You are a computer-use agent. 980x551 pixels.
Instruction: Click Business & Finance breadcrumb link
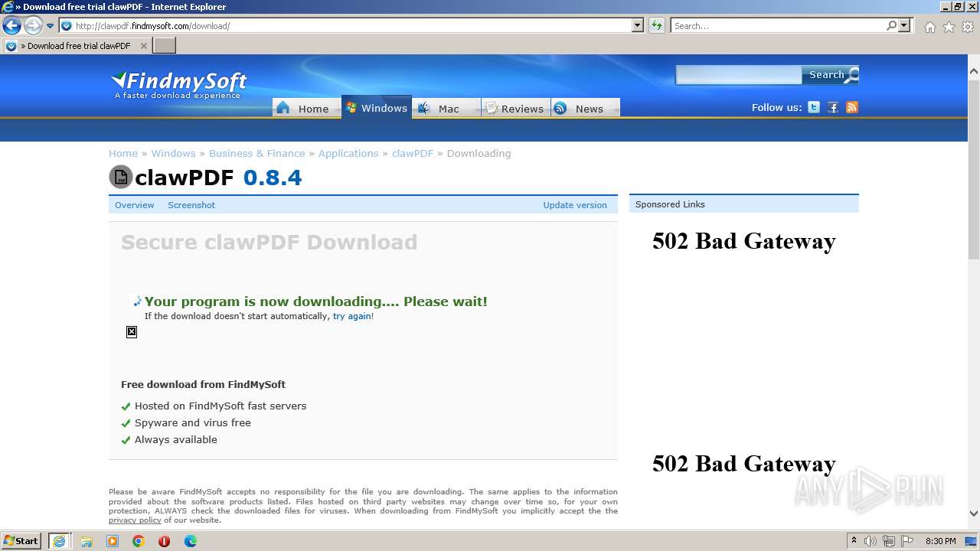coord(257,153)
